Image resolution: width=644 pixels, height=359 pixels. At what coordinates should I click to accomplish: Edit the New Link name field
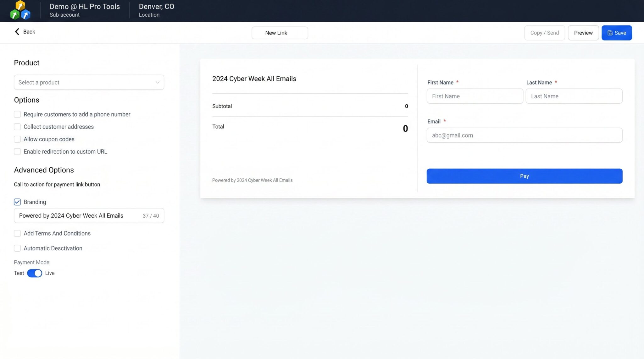click(x=280, y=33)
